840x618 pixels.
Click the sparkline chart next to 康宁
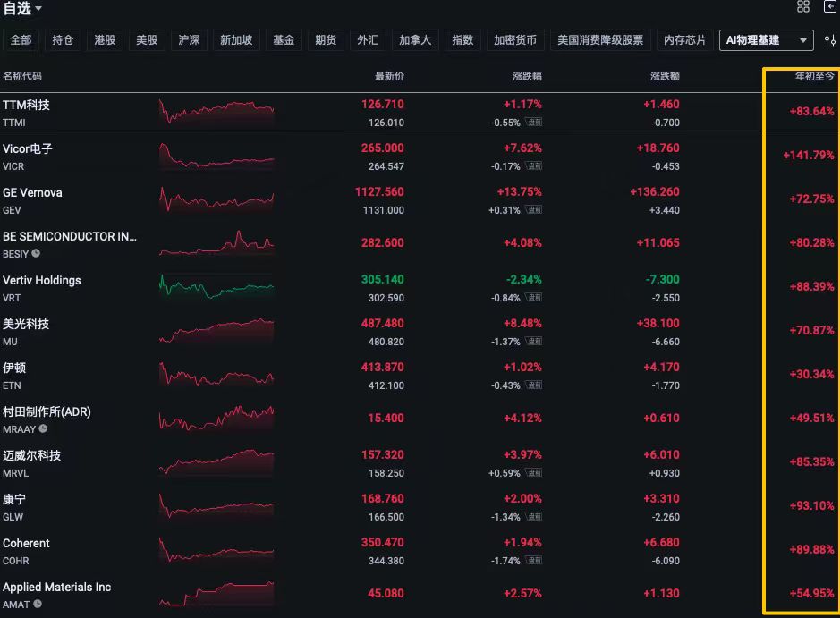point(215,506)
